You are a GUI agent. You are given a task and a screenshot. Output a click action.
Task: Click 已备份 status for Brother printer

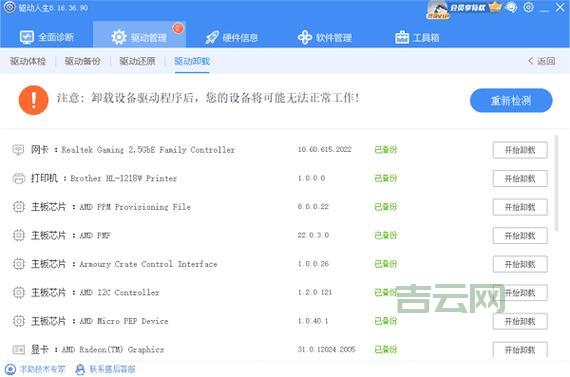[x=386, y=178]
